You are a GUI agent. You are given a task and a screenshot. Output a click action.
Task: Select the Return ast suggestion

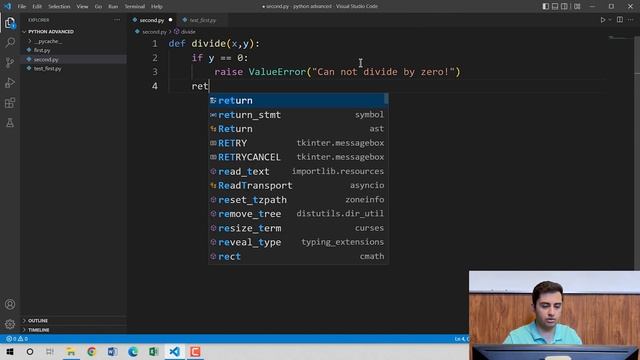coord(298,129)
